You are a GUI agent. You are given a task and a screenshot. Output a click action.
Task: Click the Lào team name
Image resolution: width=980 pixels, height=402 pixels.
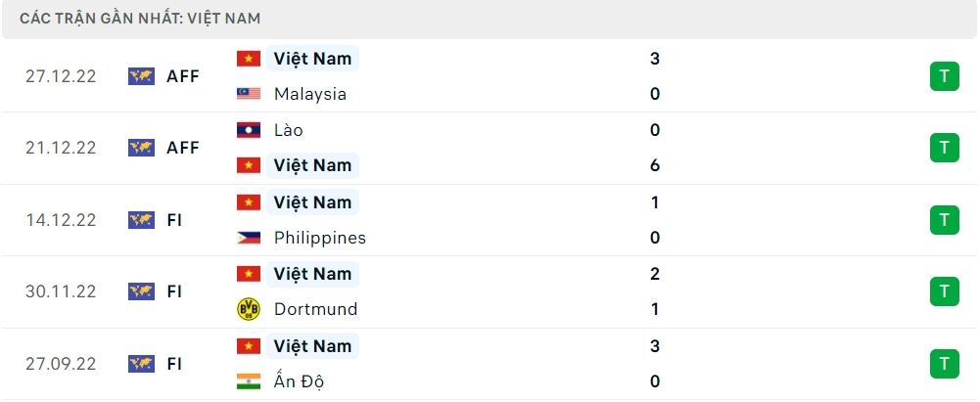click(289, 130)
